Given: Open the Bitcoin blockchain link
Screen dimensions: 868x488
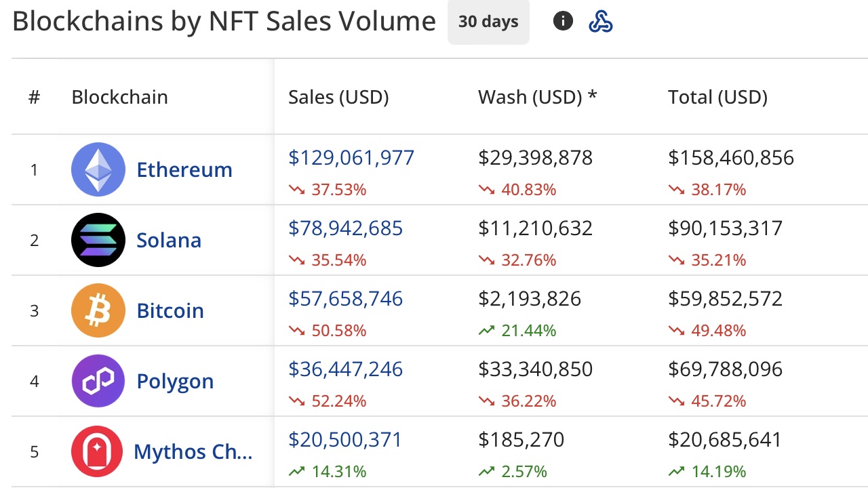Looking at the screenshot, I should click(x=170, y=310).
